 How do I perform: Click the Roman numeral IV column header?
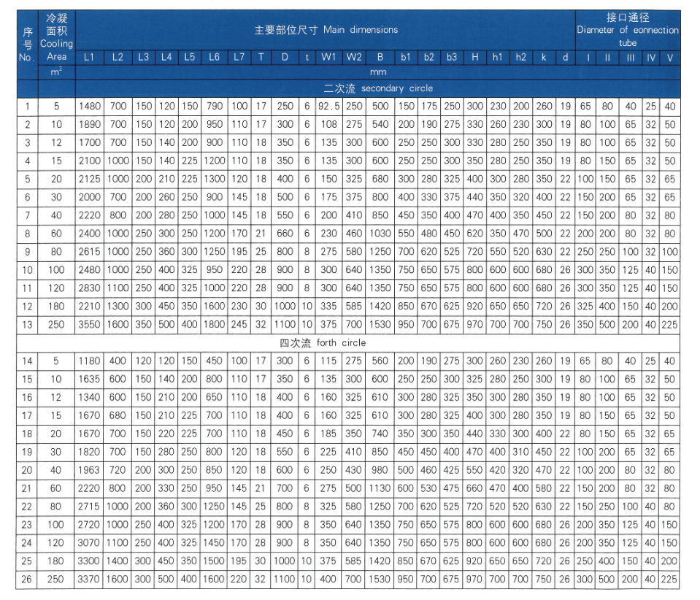650,57
